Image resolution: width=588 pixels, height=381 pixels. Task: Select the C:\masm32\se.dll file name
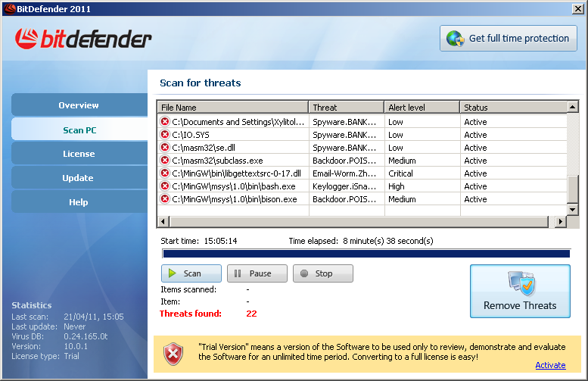(x=204, y=147)
